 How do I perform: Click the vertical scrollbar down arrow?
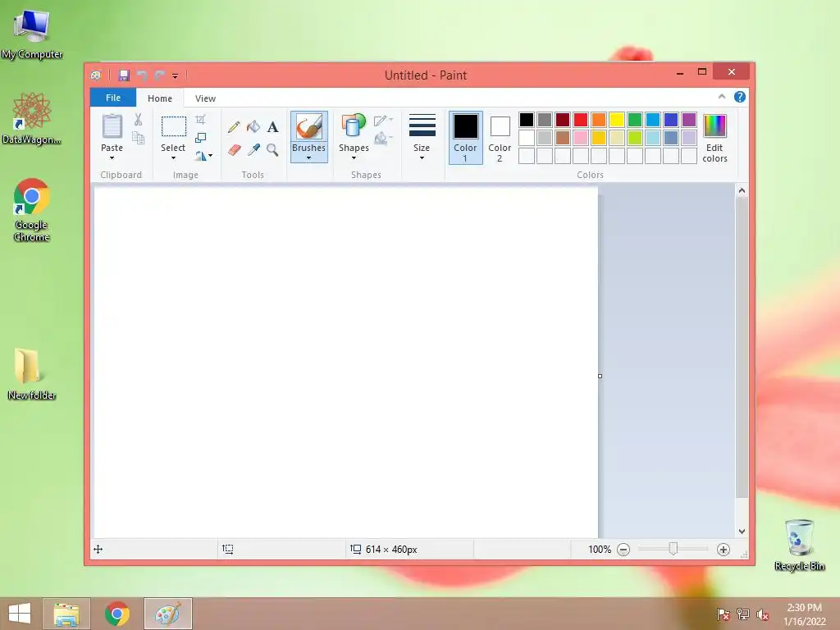742,532
